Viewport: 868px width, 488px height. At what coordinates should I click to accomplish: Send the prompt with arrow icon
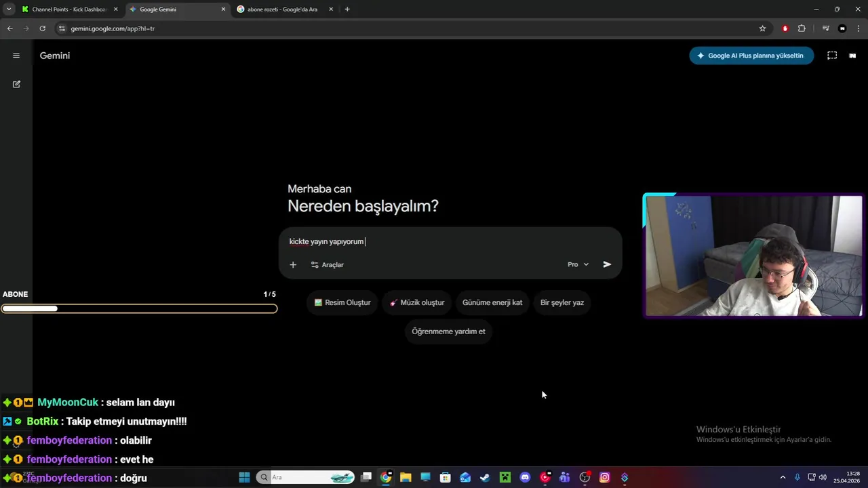(607, 264)
